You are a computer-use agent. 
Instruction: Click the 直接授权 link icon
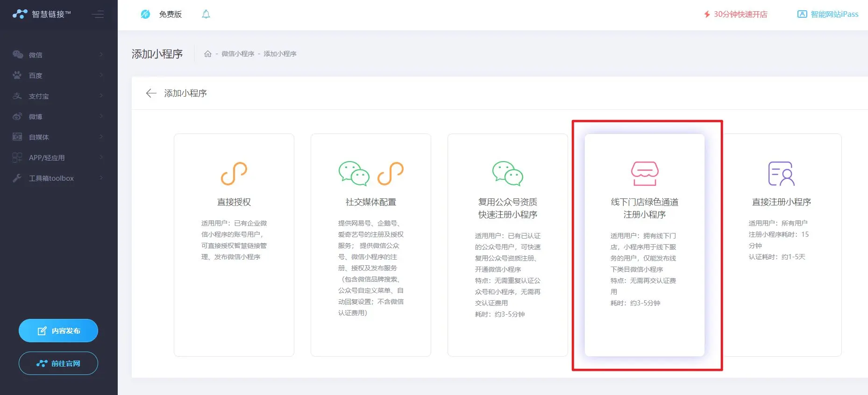[234, 174]
